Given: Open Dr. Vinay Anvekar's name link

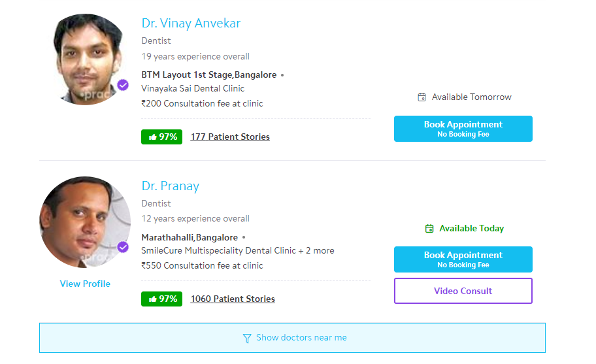Looking at the screenshot, I should point(191,24).
